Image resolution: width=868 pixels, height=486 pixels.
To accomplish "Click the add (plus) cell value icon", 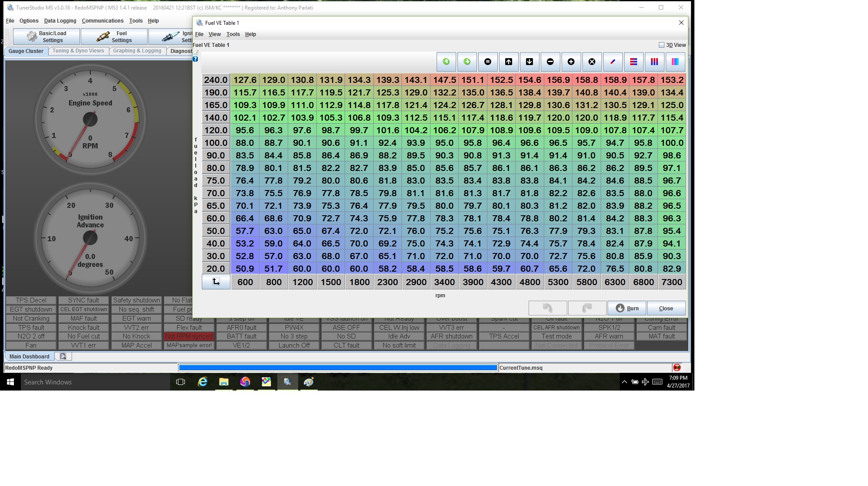I will (x=571, y=62).
